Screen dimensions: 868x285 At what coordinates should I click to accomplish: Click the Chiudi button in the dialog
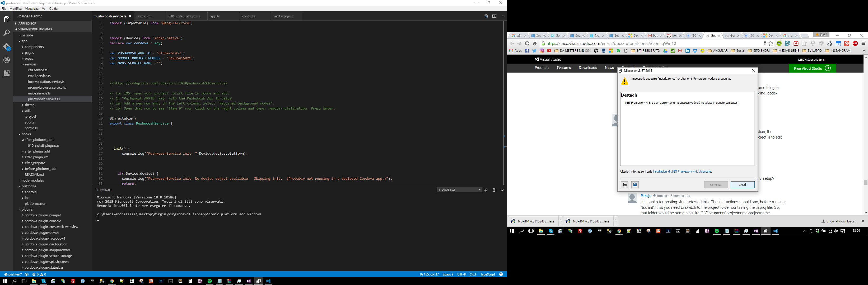pos(742,184)
